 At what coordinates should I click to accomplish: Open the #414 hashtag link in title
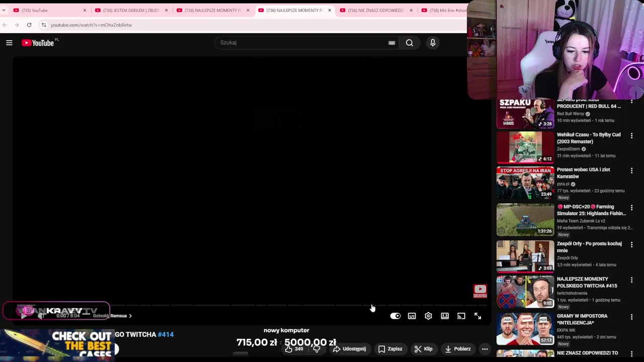tap(166, 334)
